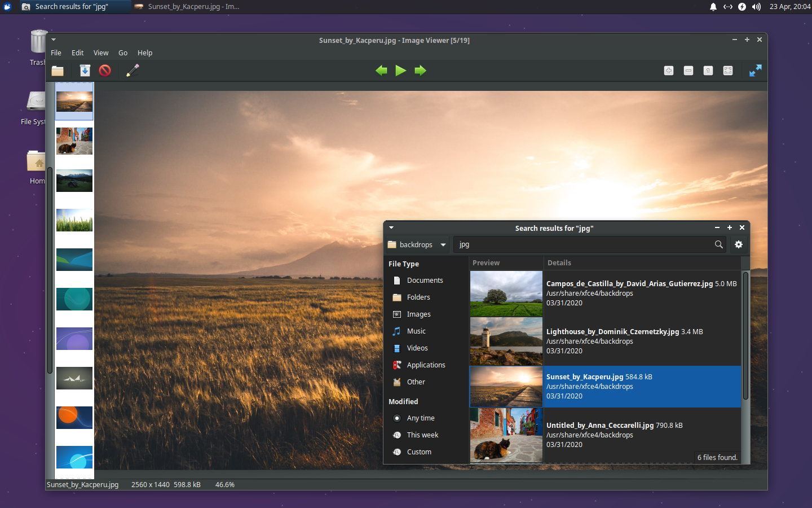
Task: Zoom in on the sunset image
Action: click(x=669, y=71)
